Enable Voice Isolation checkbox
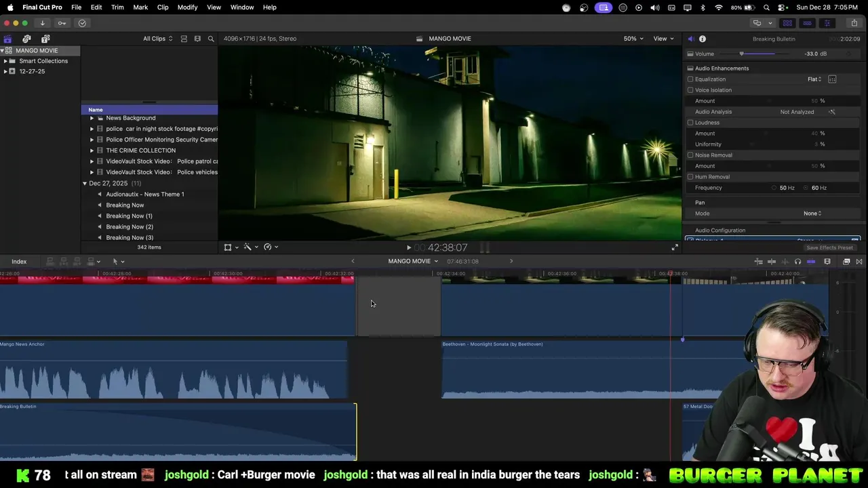 690,90
